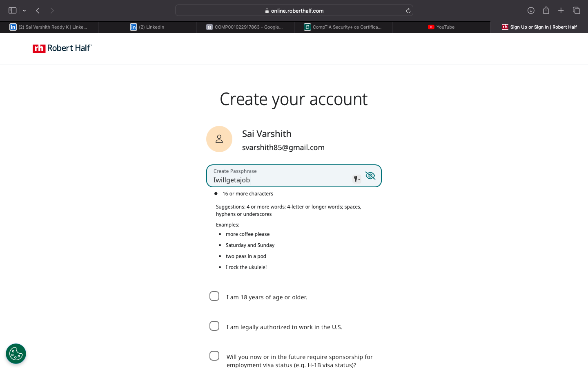Click inside the Create Passphrase field

(282, 179)
